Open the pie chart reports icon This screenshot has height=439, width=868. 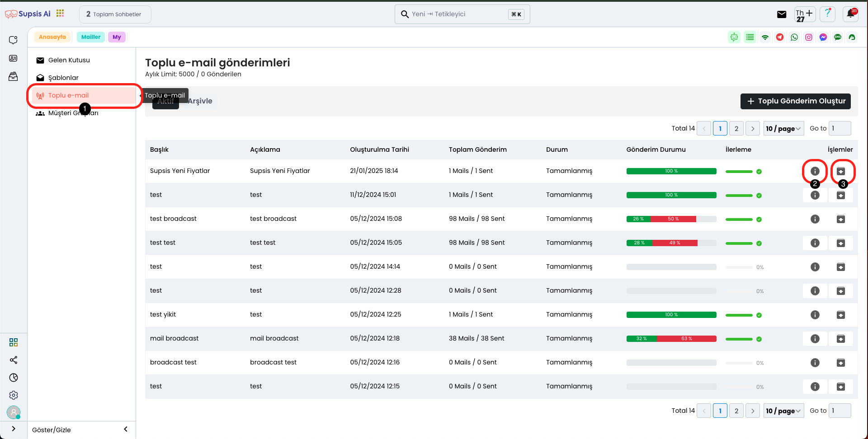pyautogui.click(x=14, y=378)
